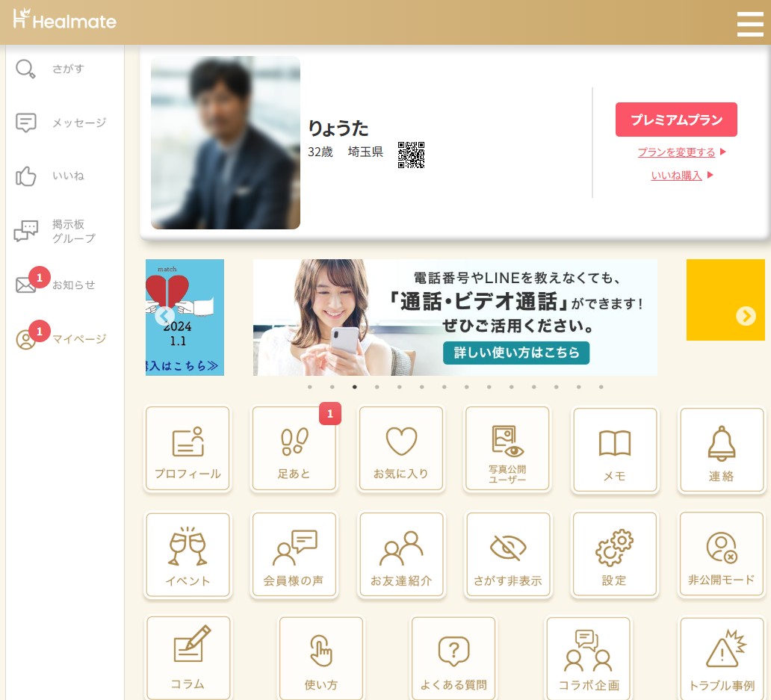Open the イベント champagne glasses tile
771x700 pixels.
coord(188,555)
